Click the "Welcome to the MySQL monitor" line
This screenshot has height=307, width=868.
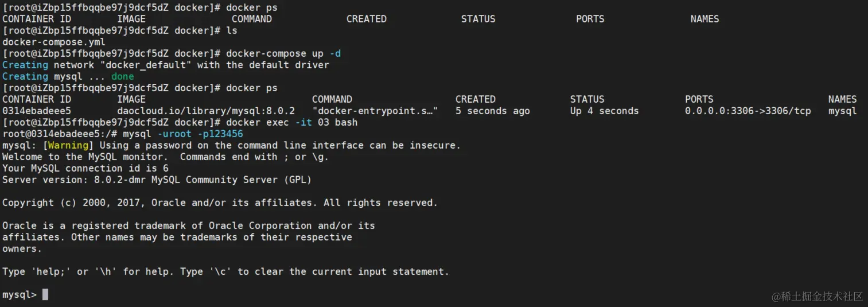(166, 157)
